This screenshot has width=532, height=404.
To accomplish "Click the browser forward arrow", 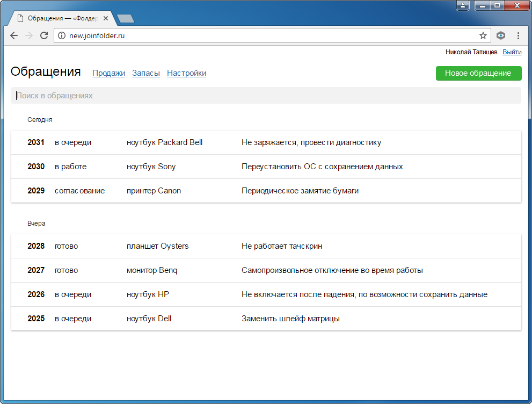I will click(x=29, y=36).
